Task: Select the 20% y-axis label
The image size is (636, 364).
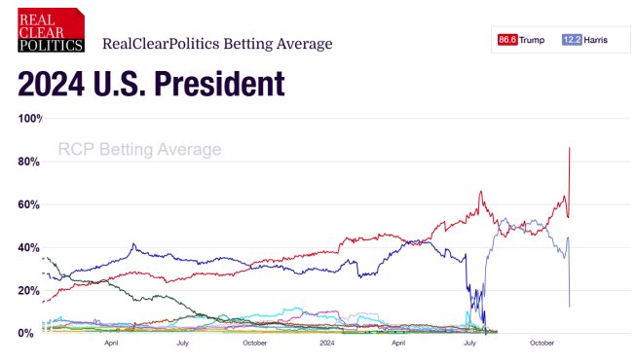Action: tap(29, 291)
